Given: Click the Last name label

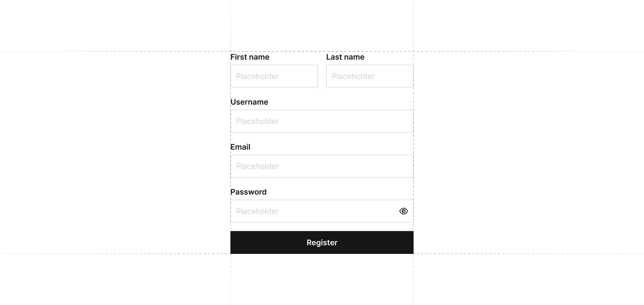Looking at the screenshot, I should pos(345,57).
